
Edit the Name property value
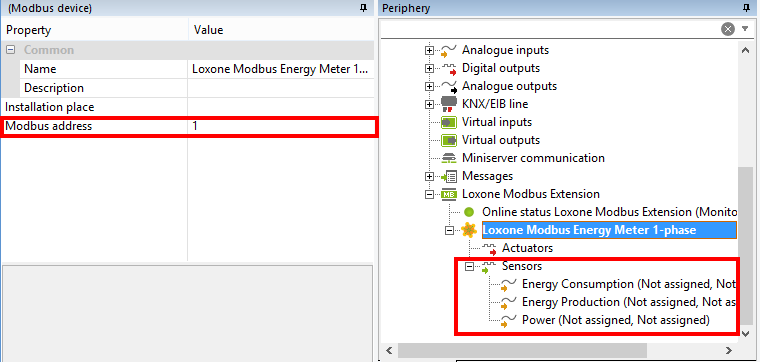pos(281,69)
